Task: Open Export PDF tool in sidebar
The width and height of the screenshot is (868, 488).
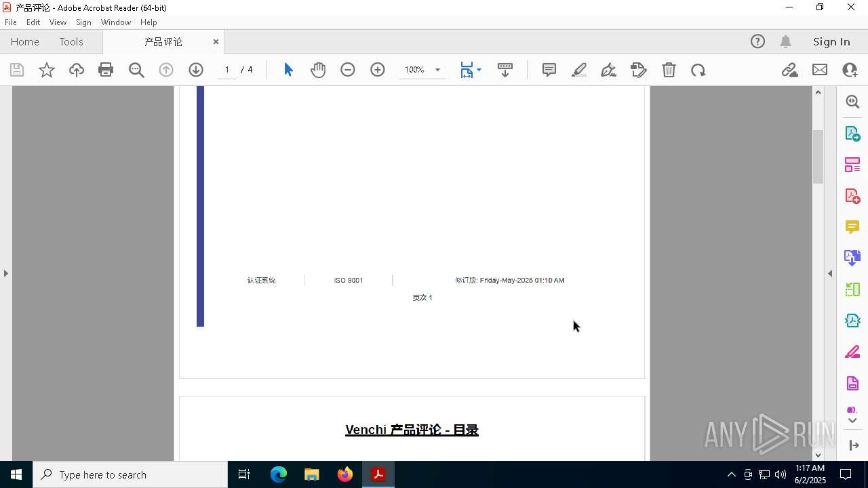Action: point(852,134)
